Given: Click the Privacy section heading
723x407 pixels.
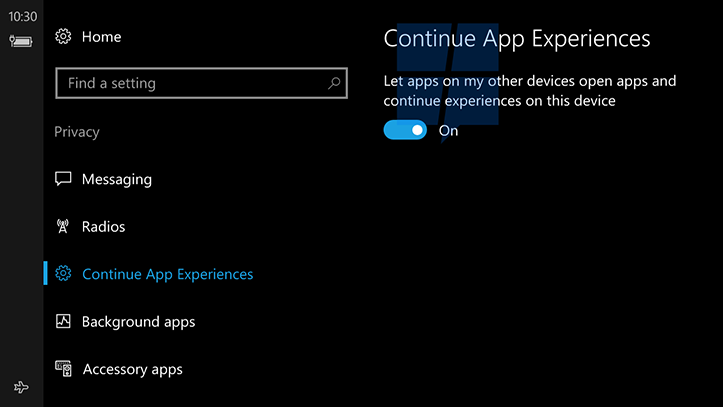Looking at the screenshot, I should pos(77,132).
